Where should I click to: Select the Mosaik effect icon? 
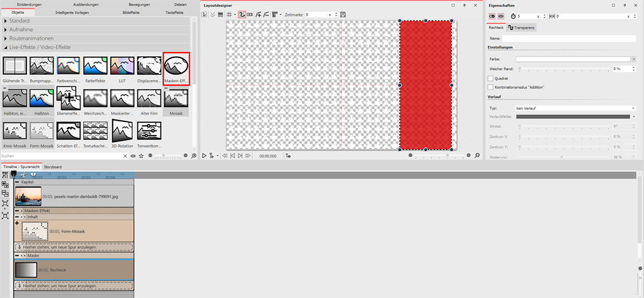pyautogui.click(x=176, y=99)
